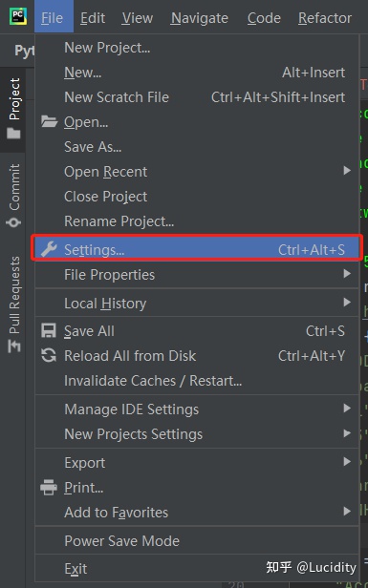Viewport: 368px width, 588px height.
Task: Expand the Export submenu
Action: click(x=197, y=462)
